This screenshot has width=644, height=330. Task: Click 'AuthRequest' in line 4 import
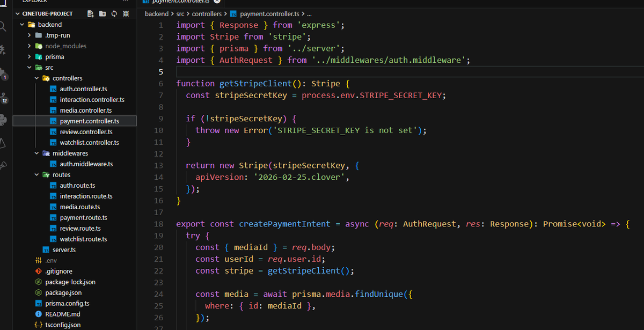pos(246,60)
